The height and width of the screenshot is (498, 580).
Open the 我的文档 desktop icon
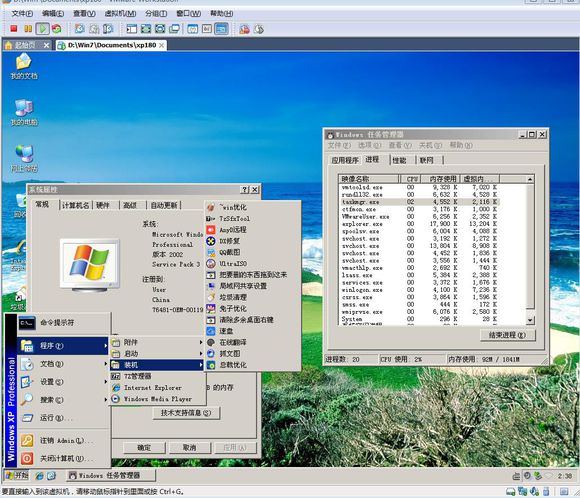(24, 67)
